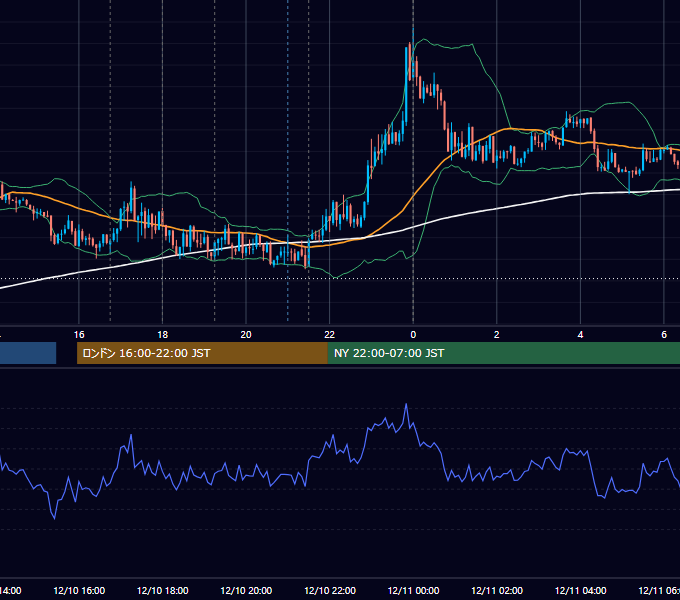Click the 18 hour label on upper time axis

click(x=163, y=335)
